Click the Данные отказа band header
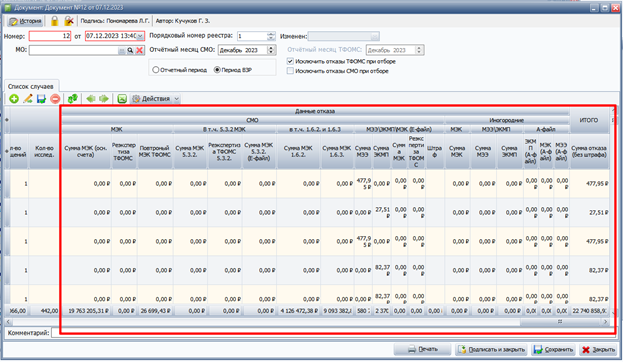This screenshot has height=363, width=624. 315,111
